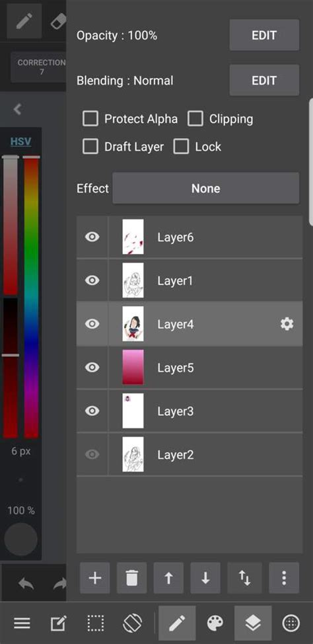This screenshot has width=313, height=644.
Task: Check the Clipping option
Action: coord(195,119)
